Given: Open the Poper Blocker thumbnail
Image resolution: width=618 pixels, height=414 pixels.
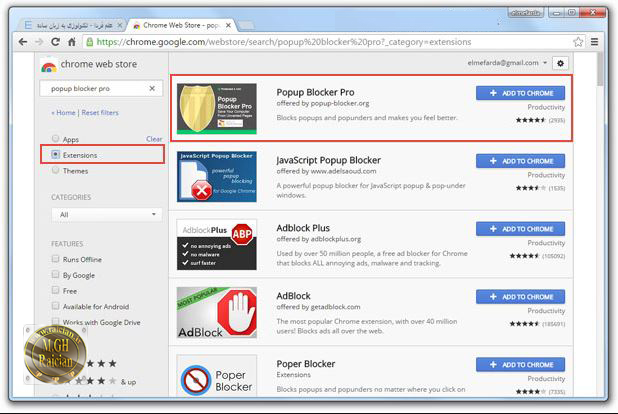Looking at the screenshot, I should (217, 377).
